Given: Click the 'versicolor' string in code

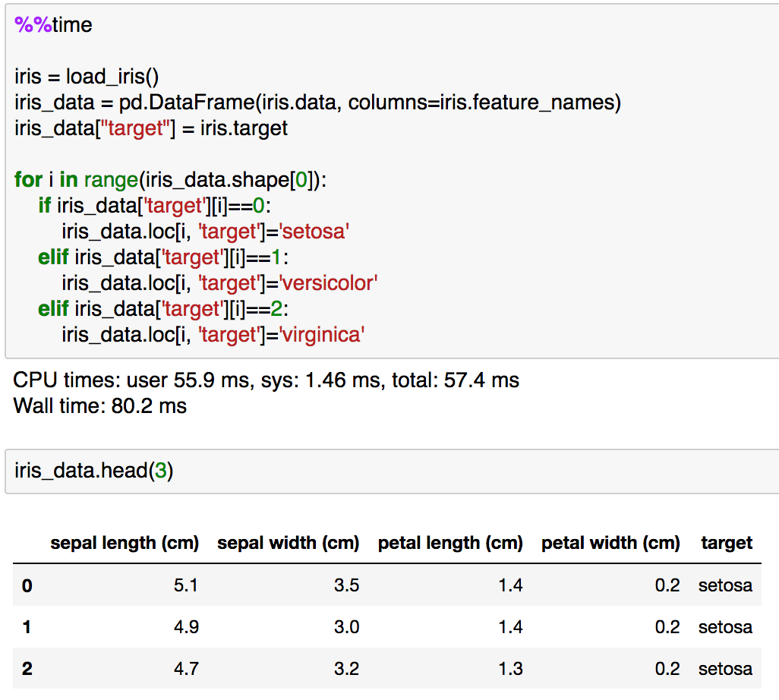Looking at the screenshot, I should 328,283.
